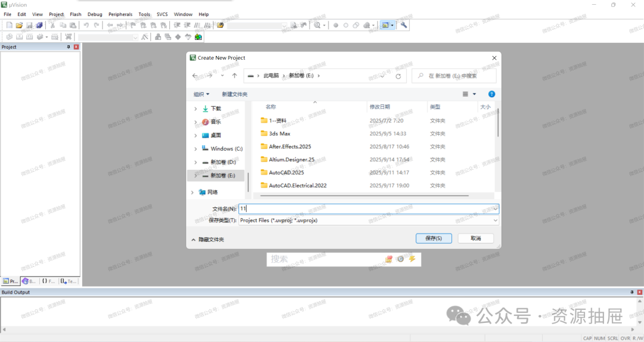Click the Start Debug magnifier icon
The image size is (644, 342).
point(317,25)
